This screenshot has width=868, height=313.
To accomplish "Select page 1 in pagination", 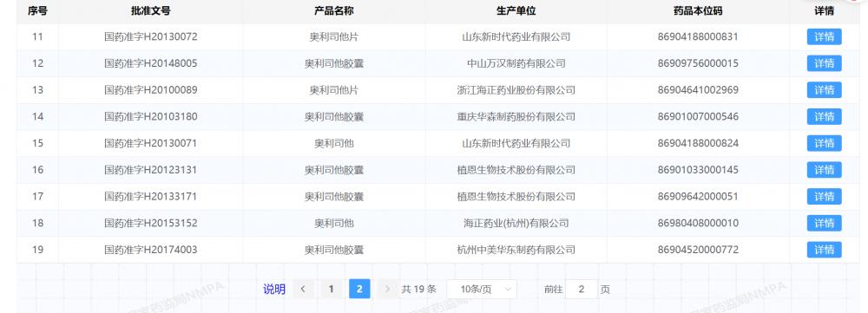I will [331, 289].
